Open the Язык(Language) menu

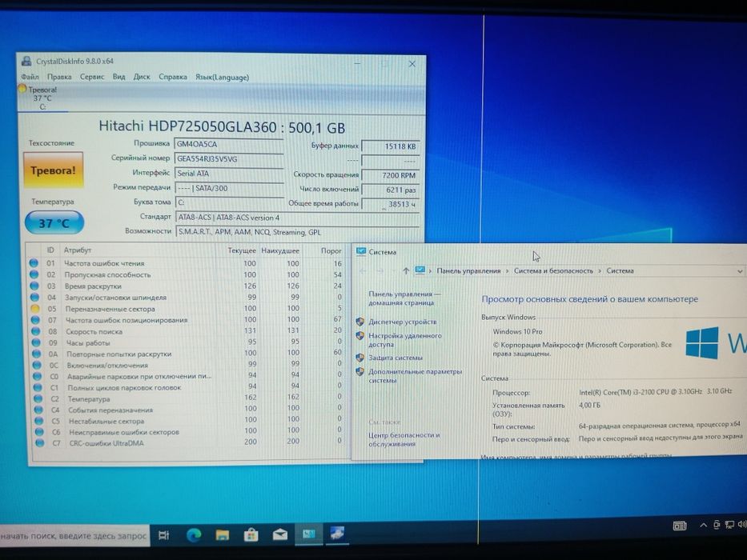click(x=222, y=77)
